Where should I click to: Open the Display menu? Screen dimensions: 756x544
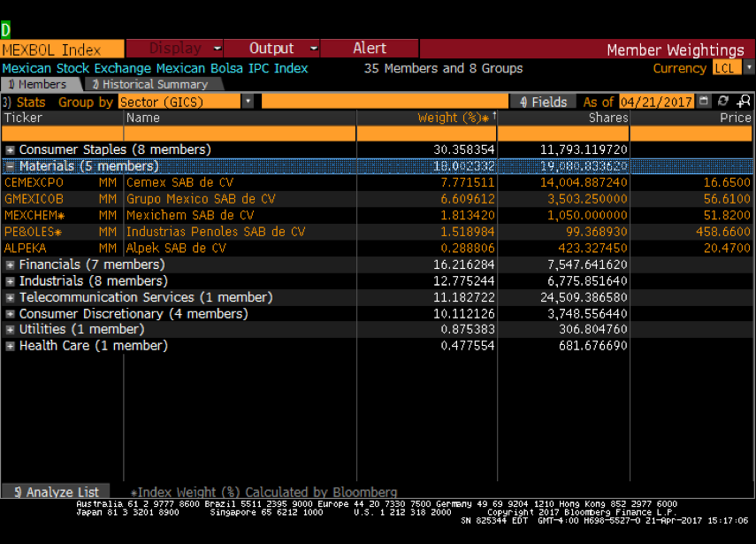point(174,49)
